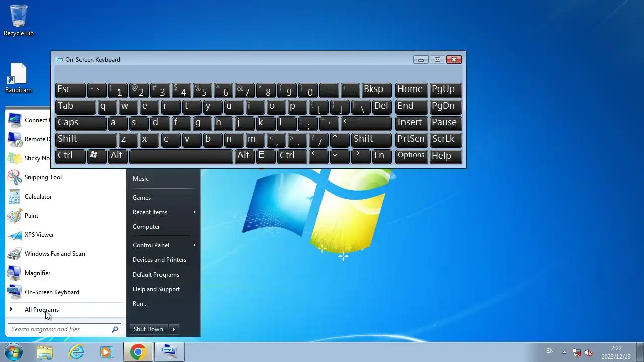Click the Shut Down button
This screenshot has height=362, width=644.
click(148, 329)
